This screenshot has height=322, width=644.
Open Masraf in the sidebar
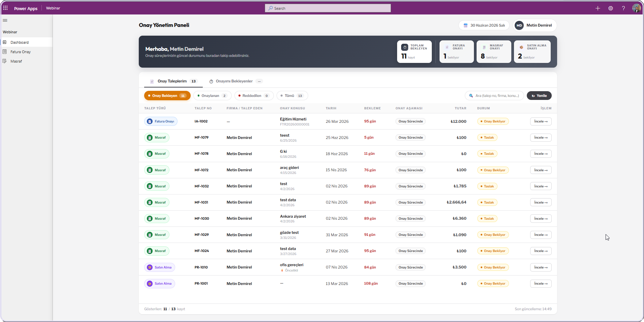[x=16, y=61]
